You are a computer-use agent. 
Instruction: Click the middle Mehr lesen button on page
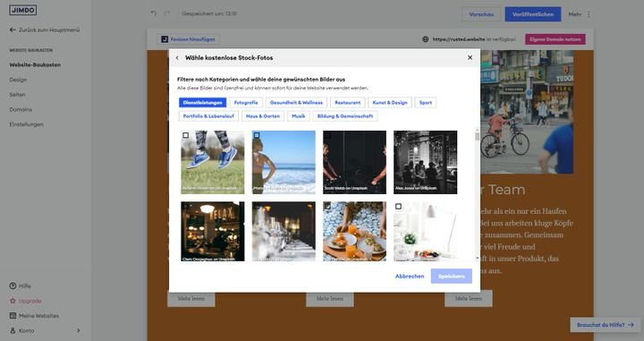point(330,299)
